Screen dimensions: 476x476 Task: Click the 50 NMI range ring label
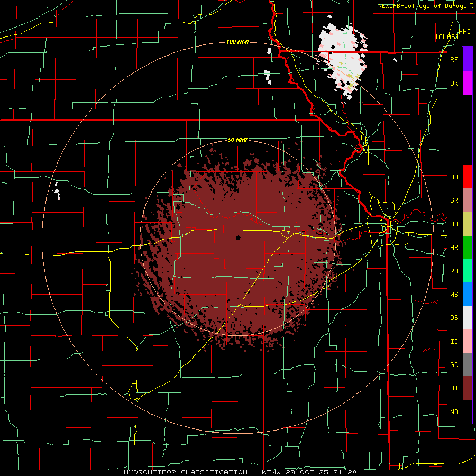237,140
